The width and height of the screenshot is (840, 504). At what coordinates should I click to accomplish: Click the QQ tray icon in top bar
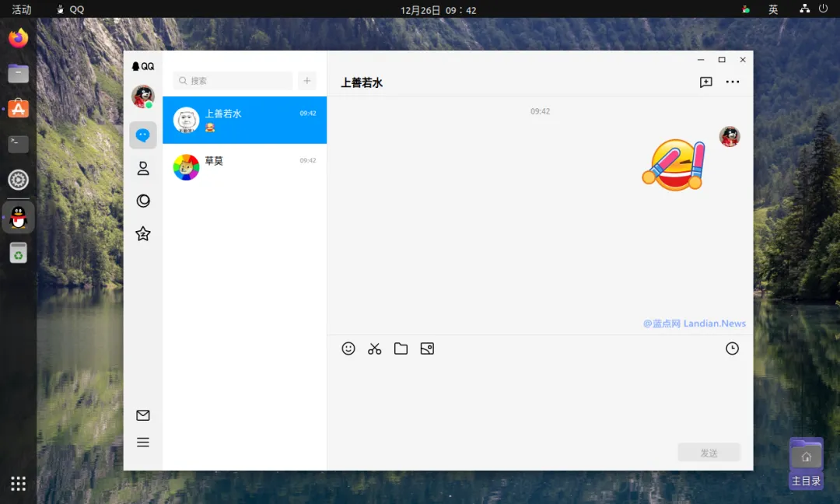pyautogui.click(x=746, y=9)
